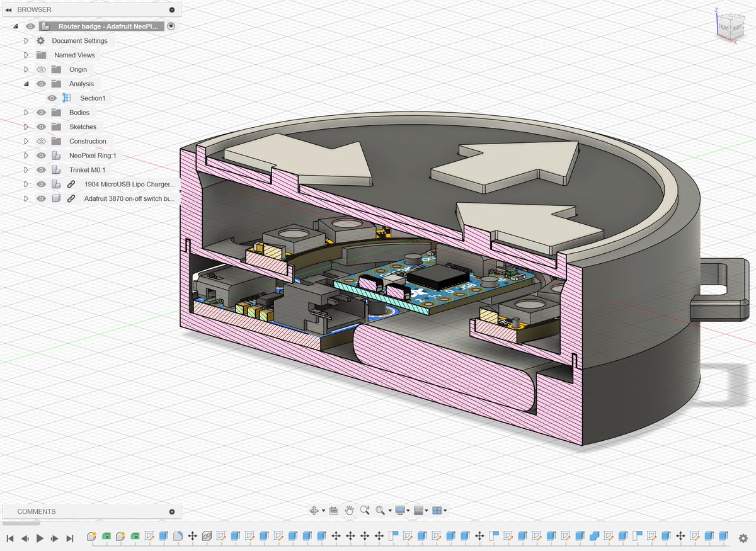
Task: Open the Display Settings dropdown arrow
Action: [408, 511]
